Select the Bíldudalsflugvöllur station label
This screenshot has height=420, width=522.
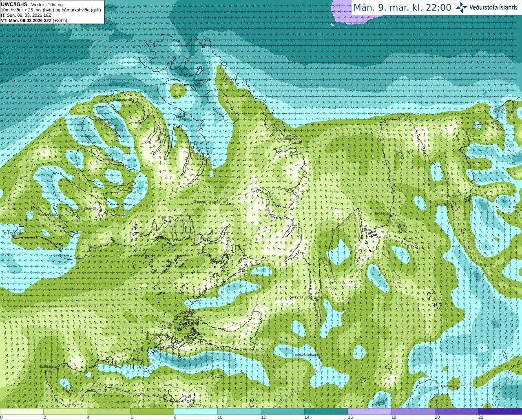coord(85,208)
